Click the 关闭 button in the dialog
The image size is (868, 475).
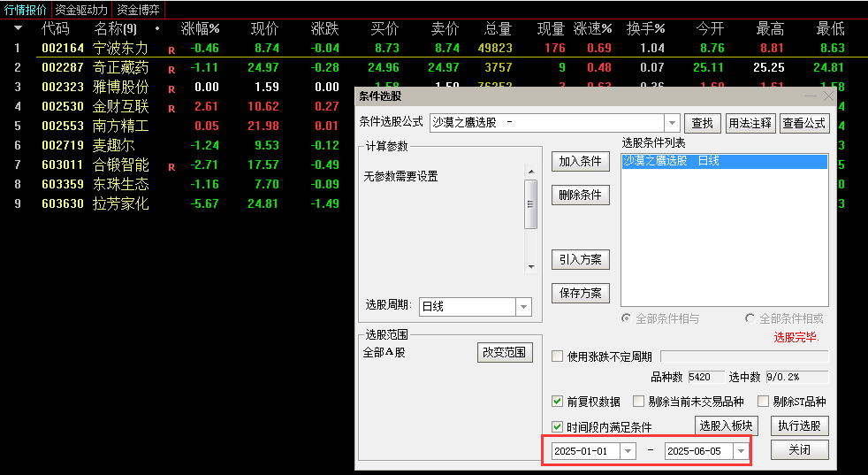[x=799, y=449]
